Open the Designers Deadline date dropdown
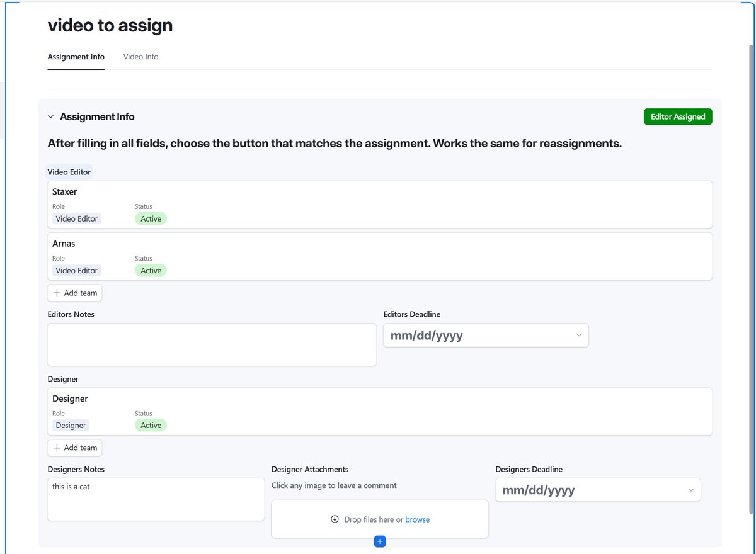The height and width of the screenshot is (554, 756). [598, 490]
